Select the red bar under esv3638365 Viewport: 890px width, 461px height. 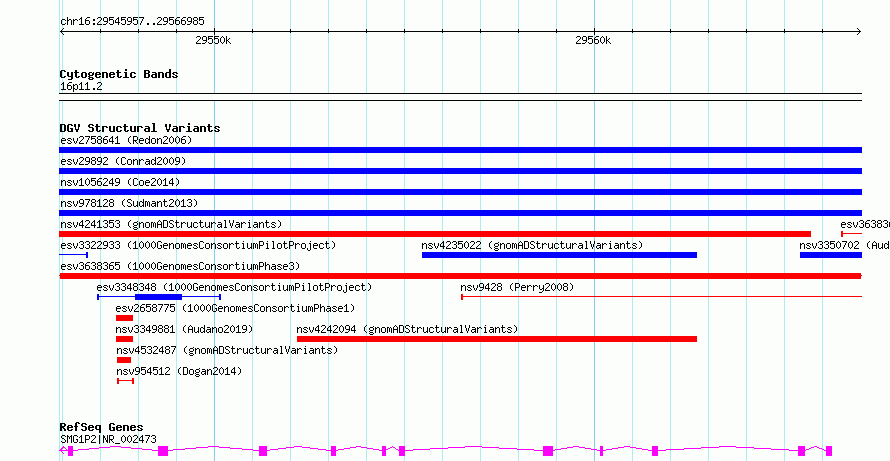pos(460,276)
